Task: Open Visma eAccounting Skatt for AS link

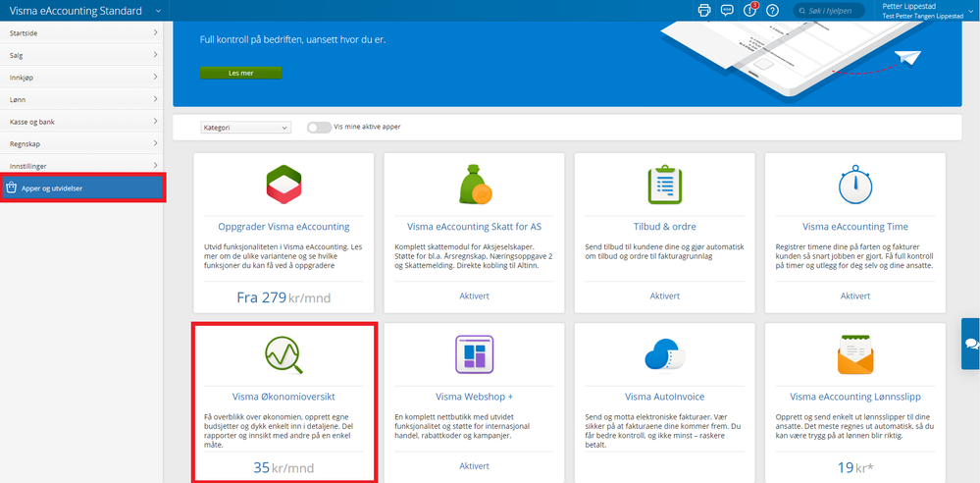Action: click(x=475, y=227)
